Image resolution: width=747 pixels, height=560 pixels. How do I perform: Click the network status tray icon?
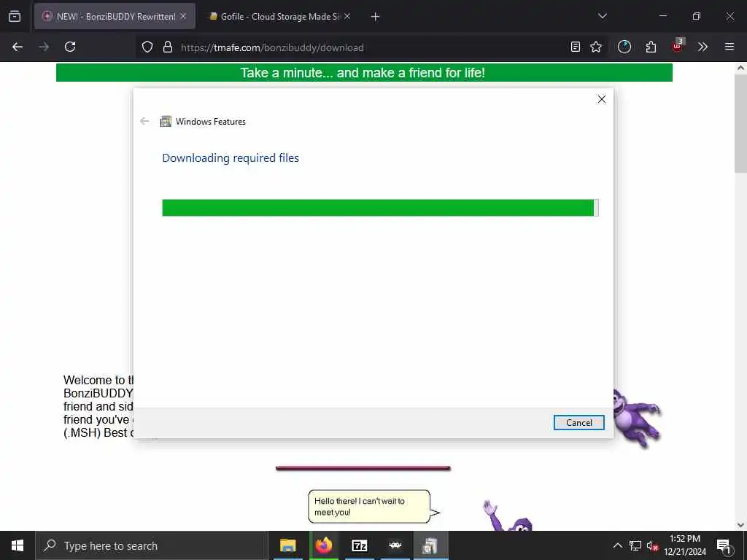point(635,545)
